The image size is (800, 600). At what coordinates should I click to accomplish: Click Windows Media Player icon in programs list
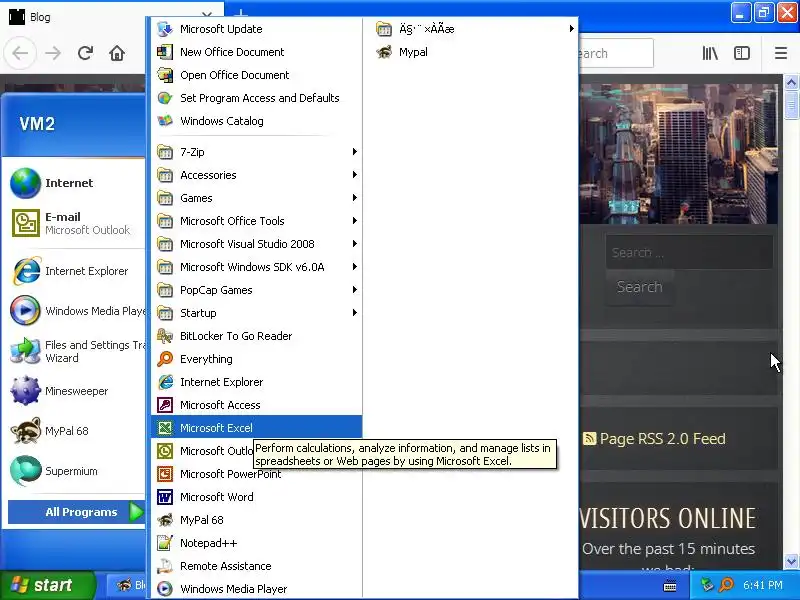click(x=165, y=589)
